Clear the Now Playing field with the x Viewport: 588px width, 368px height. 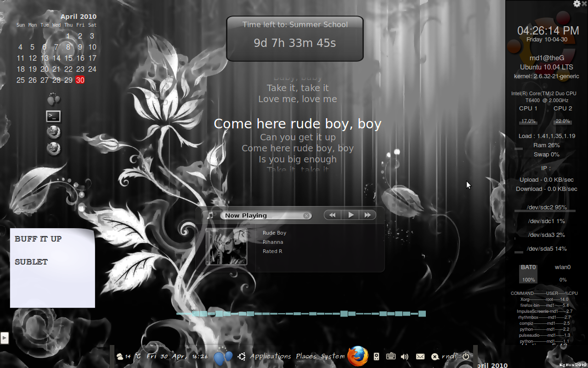tap(306, 216)
